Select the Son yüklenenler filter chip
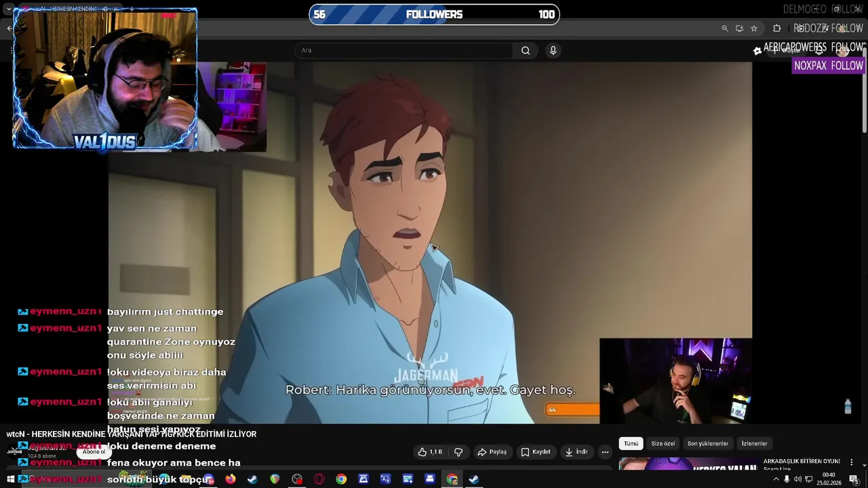The image size is (868, 488). click(708, 443)
